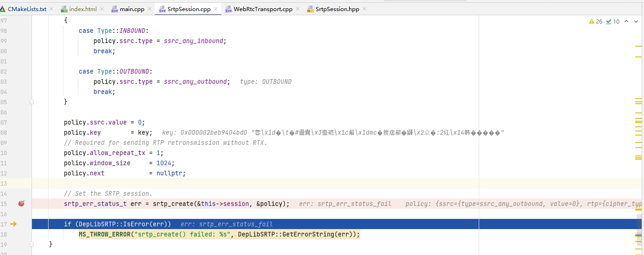Remove the red breakpoint on the srtp_create line

(21, 204)
